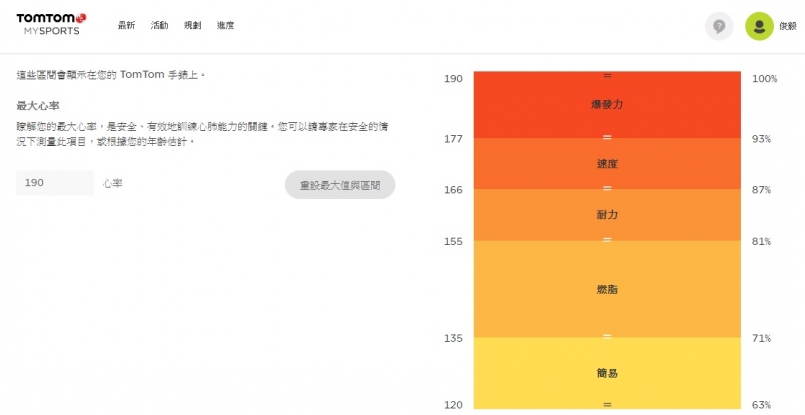805x415 pixels.
Task: Open the 最新 navigation menu
Action: coord(126,25)
